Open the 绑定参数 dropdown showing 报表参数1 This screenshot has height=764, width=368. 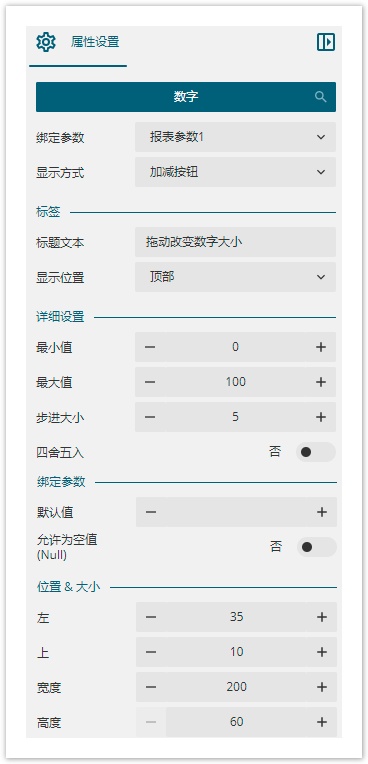[235, 137]
